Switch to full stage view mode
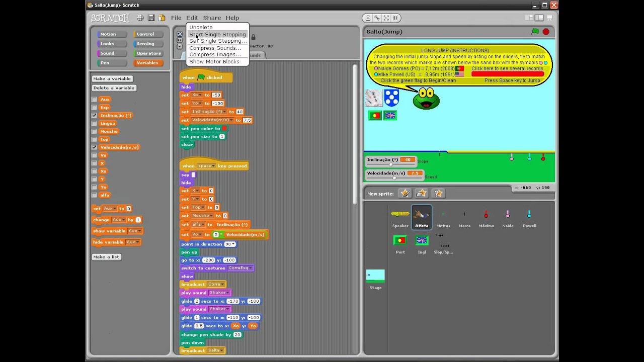 [538, 18]
